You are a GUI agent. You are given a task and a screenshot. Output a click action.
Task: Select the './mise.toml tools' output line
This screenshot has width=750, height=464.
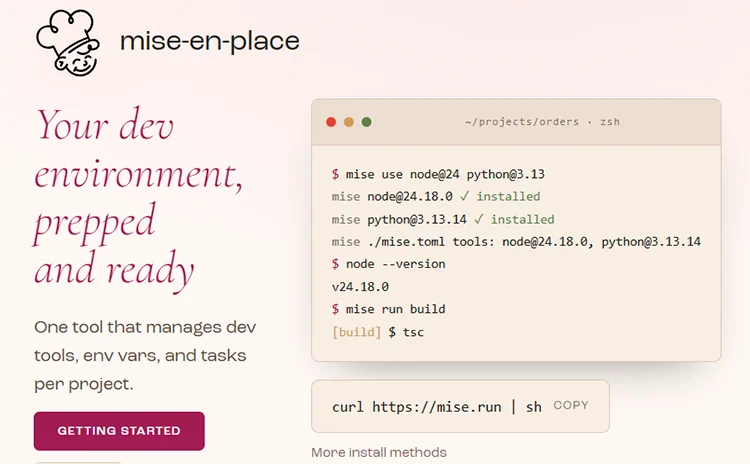click(516, 242)
